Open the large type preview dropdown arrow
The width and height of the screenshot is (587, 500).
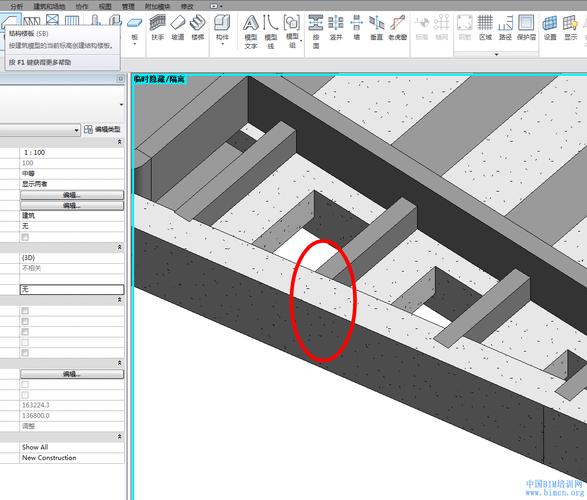tap(121, 104)
